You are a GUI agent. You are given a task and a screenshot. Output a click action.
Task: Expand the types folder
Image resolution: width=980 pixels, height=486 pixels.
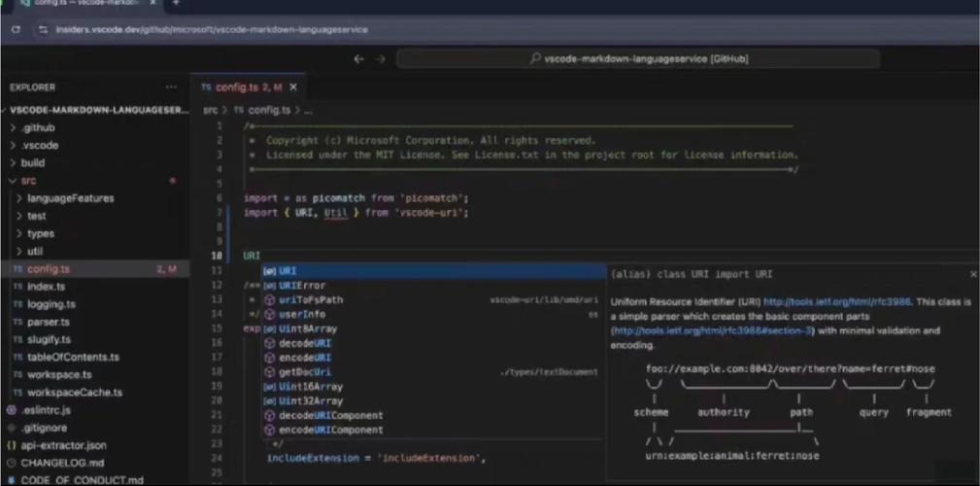pyautogui.click(x=95, y=233)
